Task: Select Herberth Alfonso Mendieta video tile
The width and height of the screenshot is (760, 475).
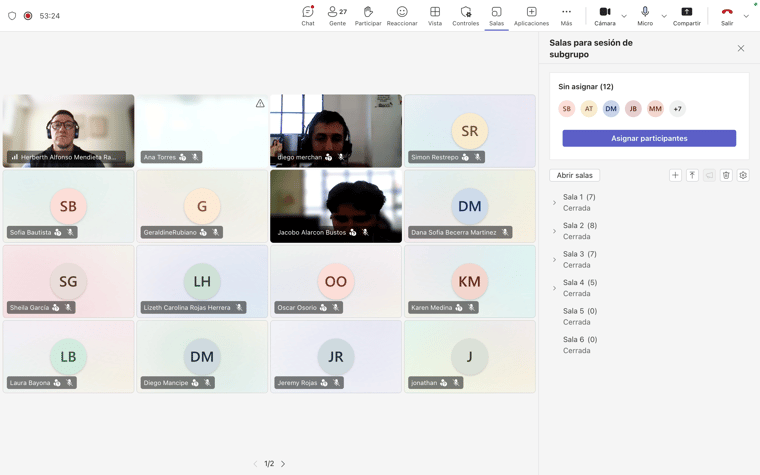Action: pos(68,131)
